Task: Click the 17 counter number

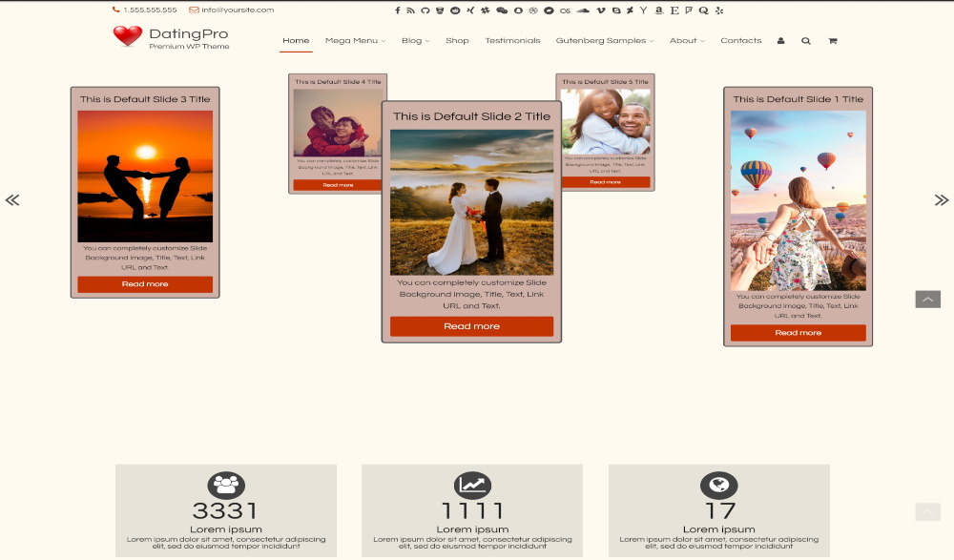Action: coord(719,510)
